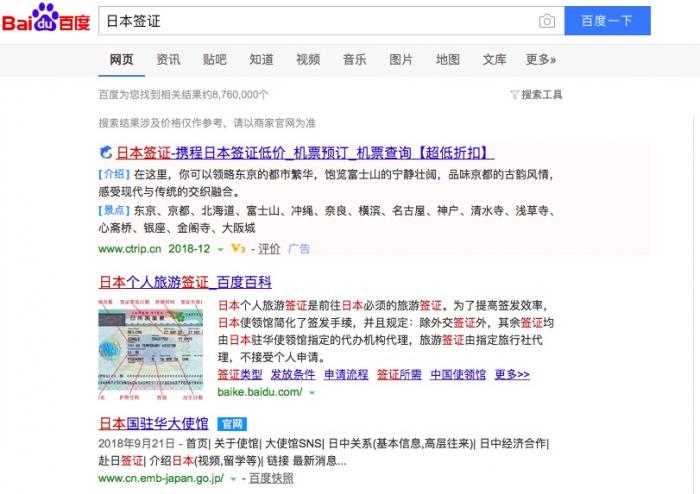
Task: Click the Japan visa sample thumbnail
Action: click(150, 349)
